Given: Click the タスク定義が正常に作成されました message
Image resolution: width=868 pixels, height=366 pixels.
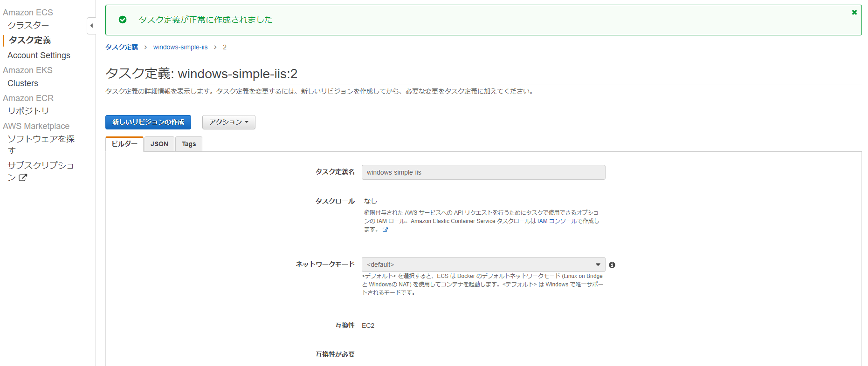Looking at the screenshot, I should click(x=206, y=20).
